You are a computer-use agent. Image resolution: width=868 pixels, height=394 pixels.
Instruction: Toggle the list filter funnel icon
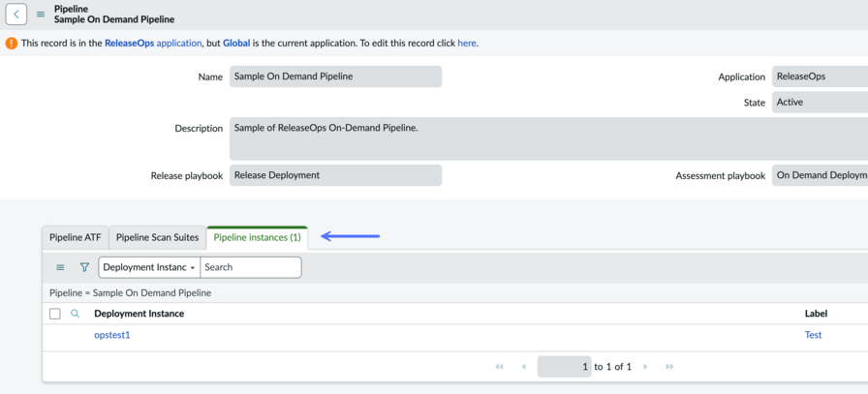click(84, 267)
